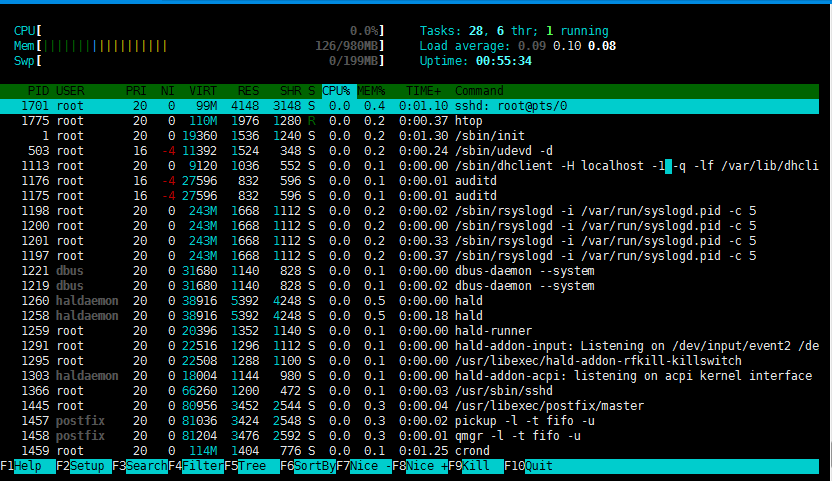
Task: Toggle F5 Tree view
Action: pos(252,466)
